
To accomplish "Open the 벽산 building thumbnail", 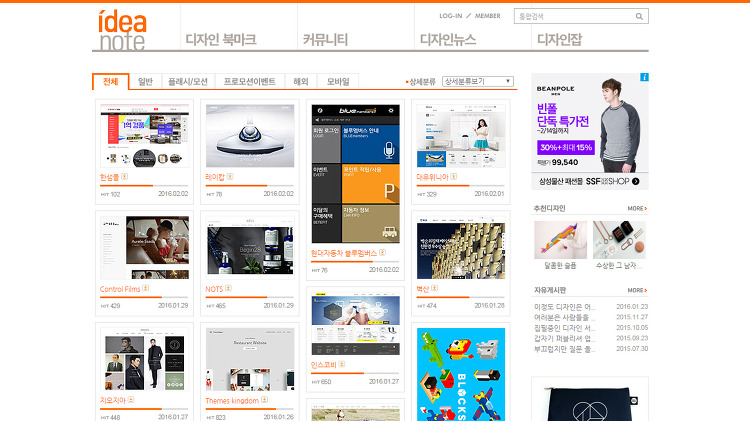I will pyautogui.click(x=461, y=247).
